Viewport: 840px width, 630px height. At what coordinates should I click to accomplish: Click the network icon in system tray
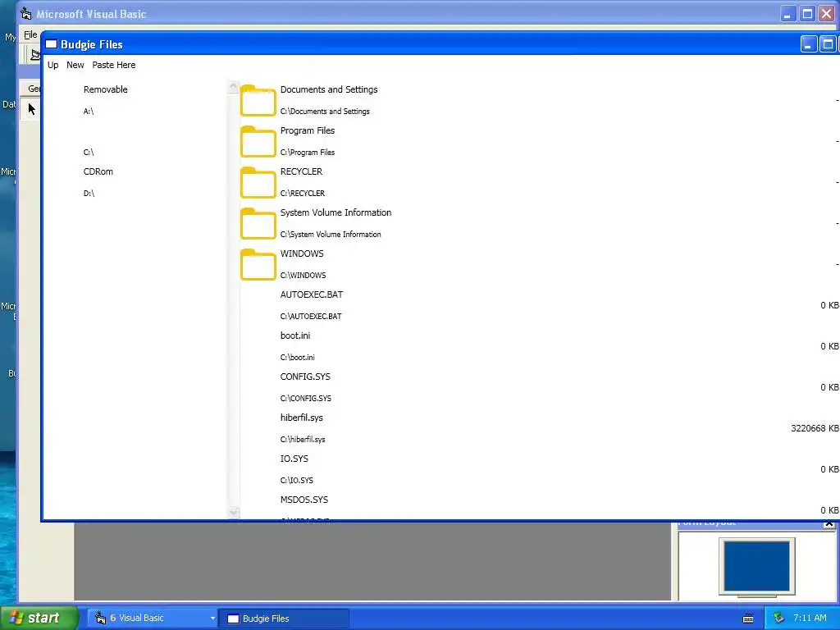click(779, 619)
